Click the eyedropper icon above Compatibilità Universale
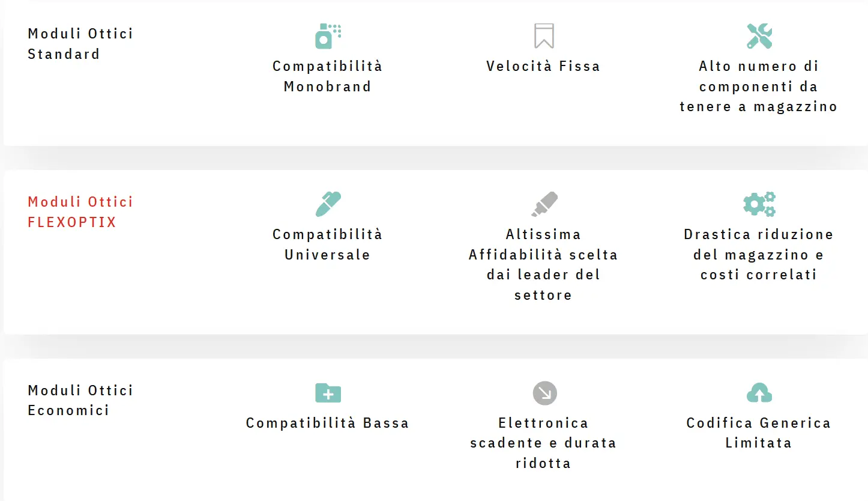The width and height of the screenshot is (868, 501). [x=328, y=204]
